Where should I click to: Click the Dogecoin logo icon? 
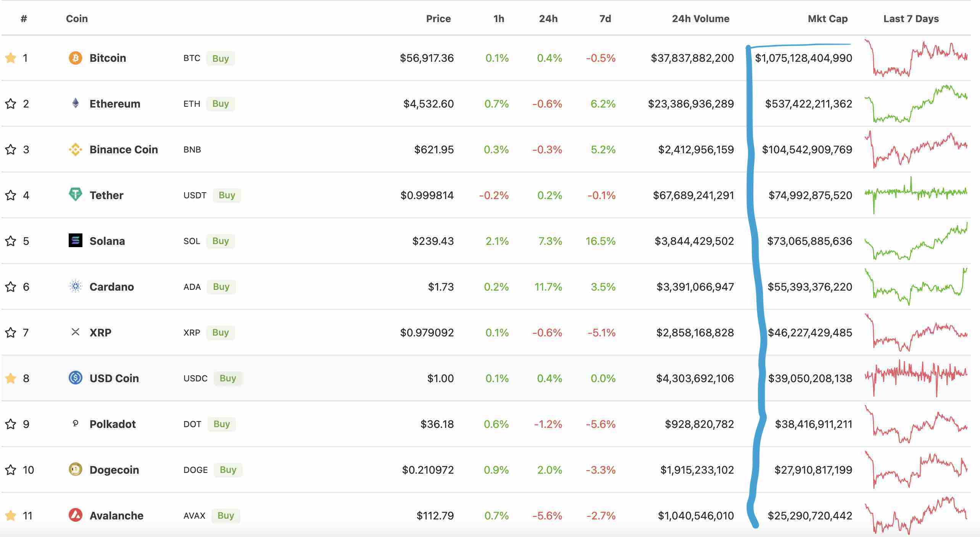[75, 469]
